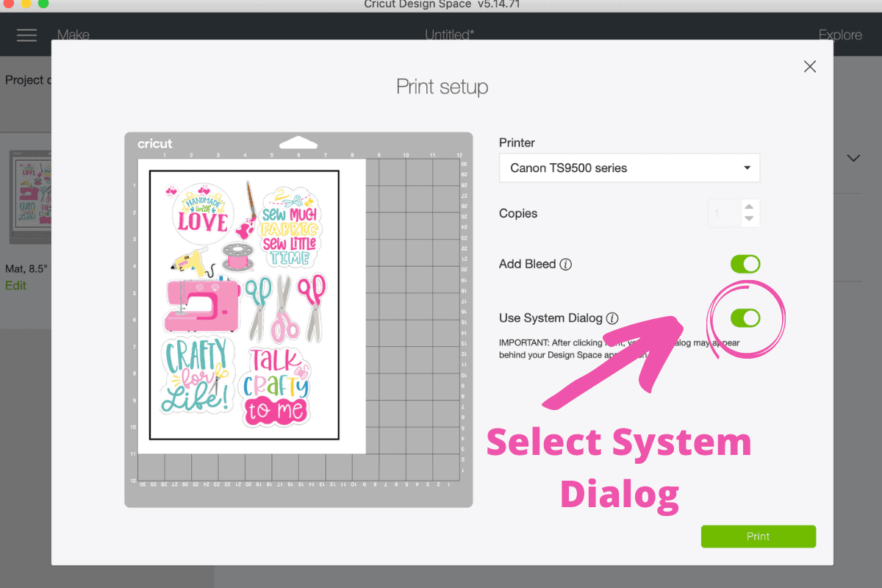Click the Edit link under the mat thumbnail

click(15, 285)
